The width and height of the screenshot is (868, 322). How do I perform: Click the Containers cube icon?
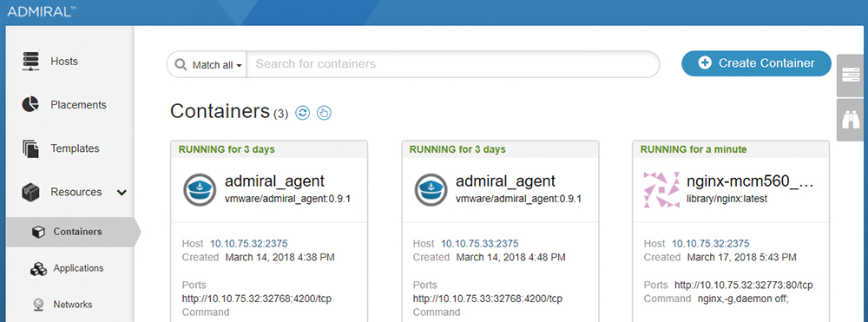38,233
